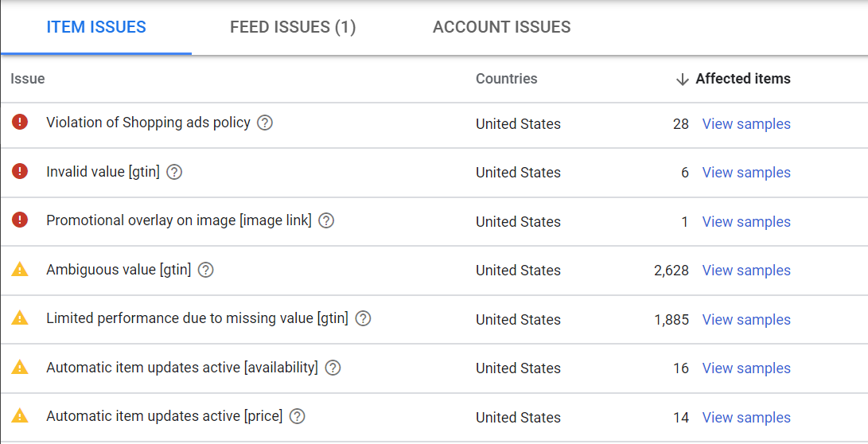Click the sort arrow beside Affected items
The image size is (868, 444).
682,79
